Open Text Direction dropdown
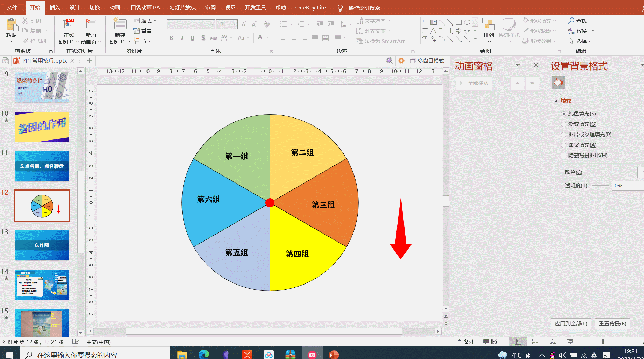This screenshot has width=644, height=359. pos(373,21)
